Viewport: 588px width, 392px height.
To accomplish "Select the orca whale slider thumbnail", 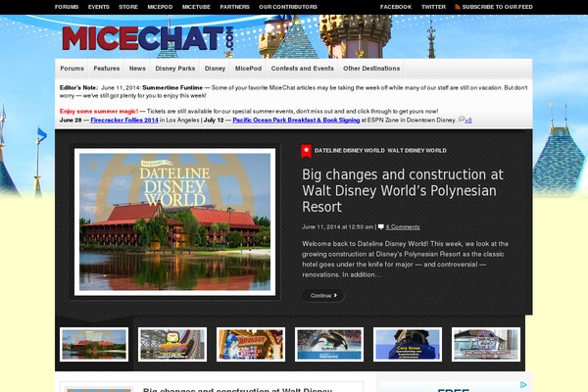I will (x=329, y=344).
